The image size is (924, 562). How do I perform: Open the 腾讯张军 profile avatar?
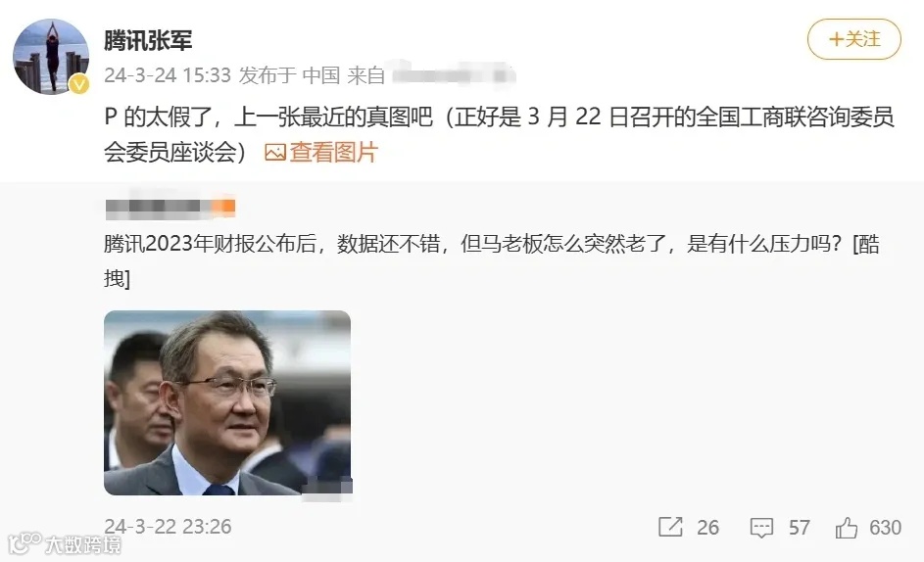(51, 56)
